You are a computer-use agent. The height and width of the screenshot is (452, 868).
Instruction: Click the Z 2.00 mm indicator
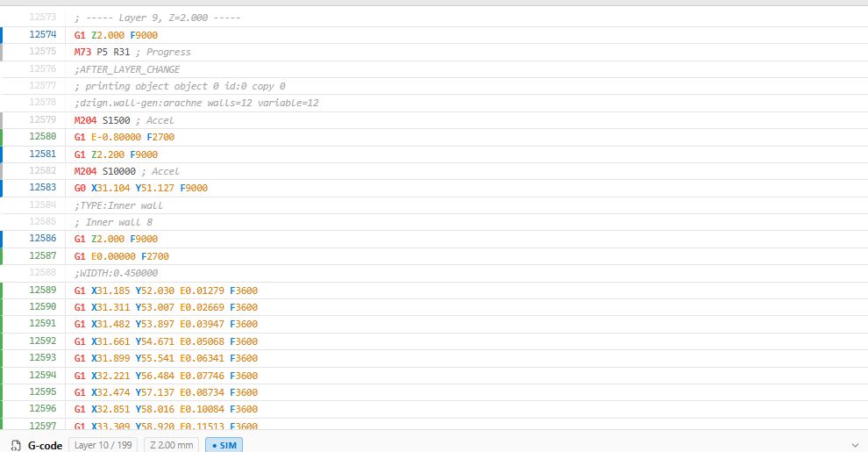172,445
